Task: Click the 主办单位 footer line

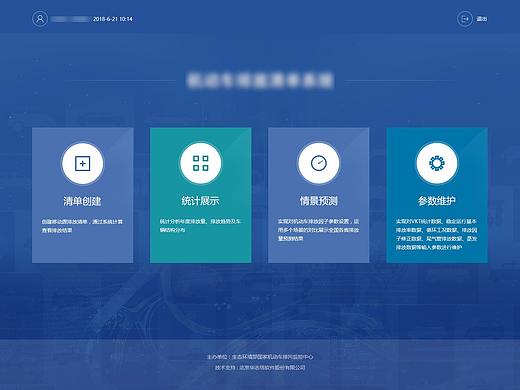Action: 260,357
